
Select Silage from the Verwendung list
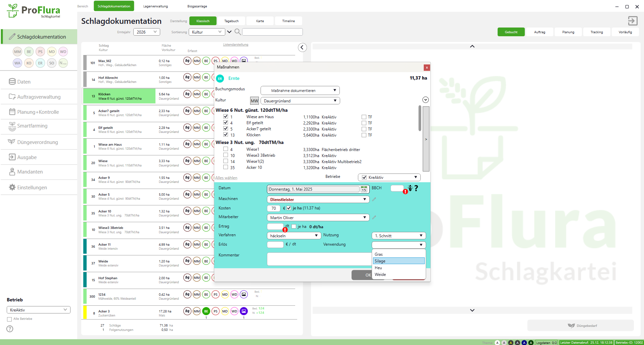tap(399, 261)
